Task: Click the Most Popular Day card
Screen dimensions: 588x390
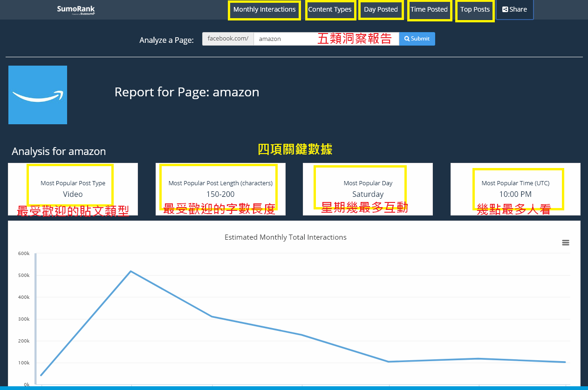Action: 368,189
